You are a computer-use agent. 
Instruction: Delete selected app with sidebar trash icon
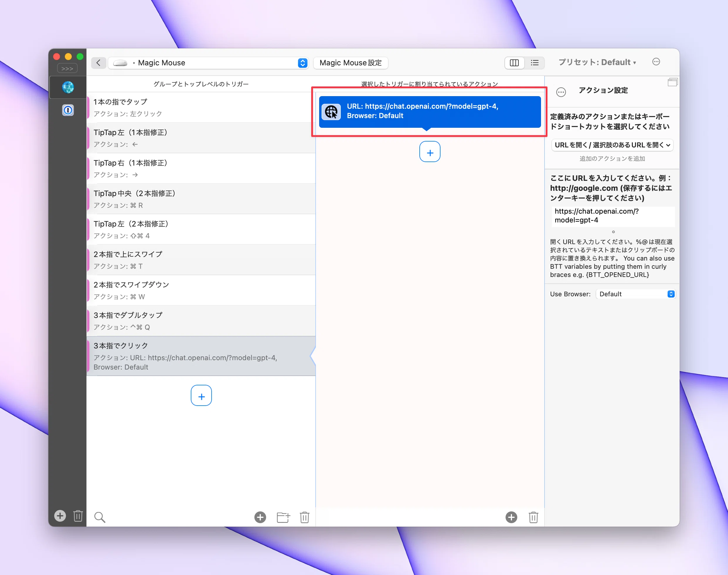[x=78, y=516]
